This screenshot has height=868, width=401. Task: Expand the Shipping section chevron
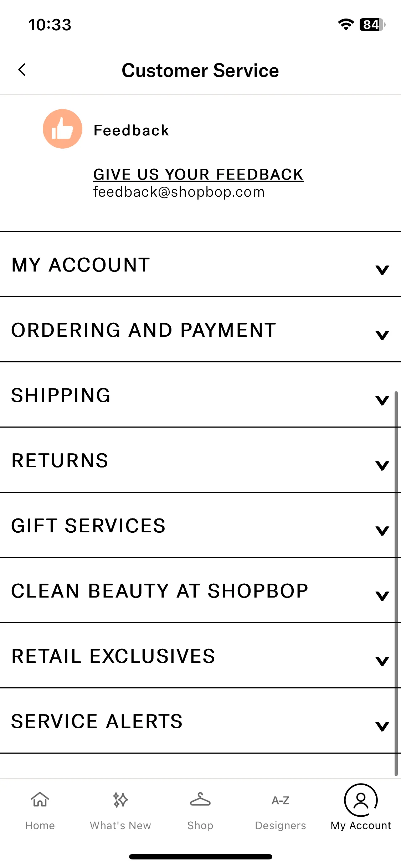tap(382, 400)
